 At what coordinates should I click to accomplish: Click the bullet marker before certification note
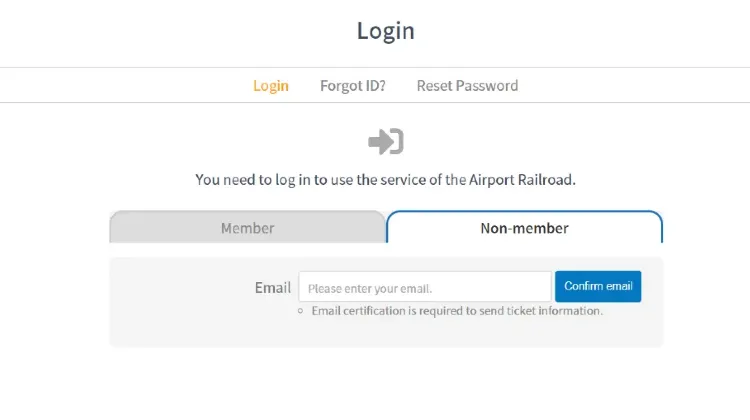pos(300,311)
